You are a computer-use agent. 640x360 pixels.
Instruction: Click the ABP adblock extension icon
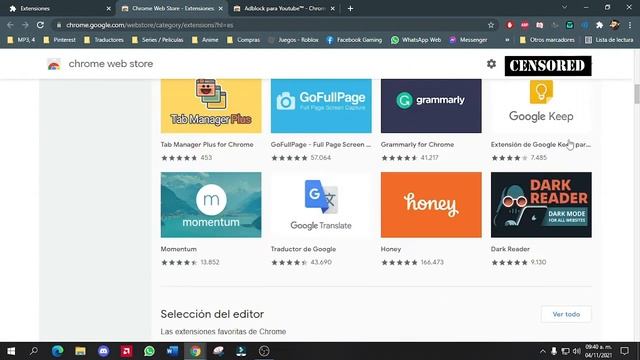(524, 25)
